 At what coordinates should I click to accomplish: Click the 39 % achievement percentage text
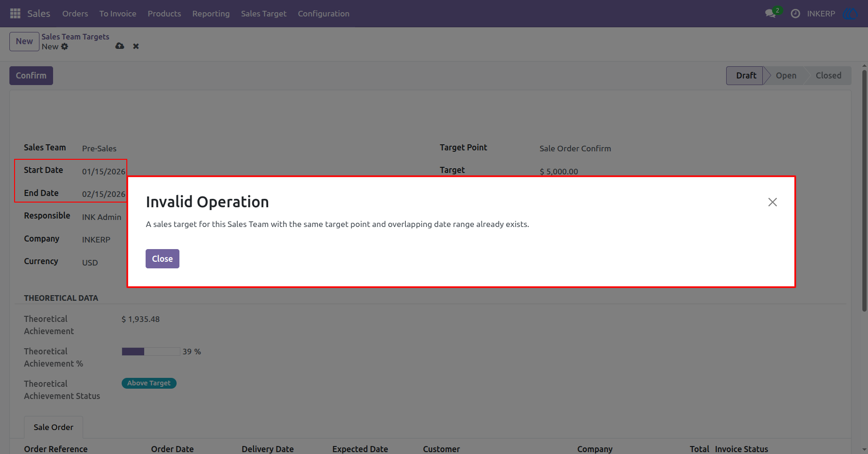tap(192, 352)
